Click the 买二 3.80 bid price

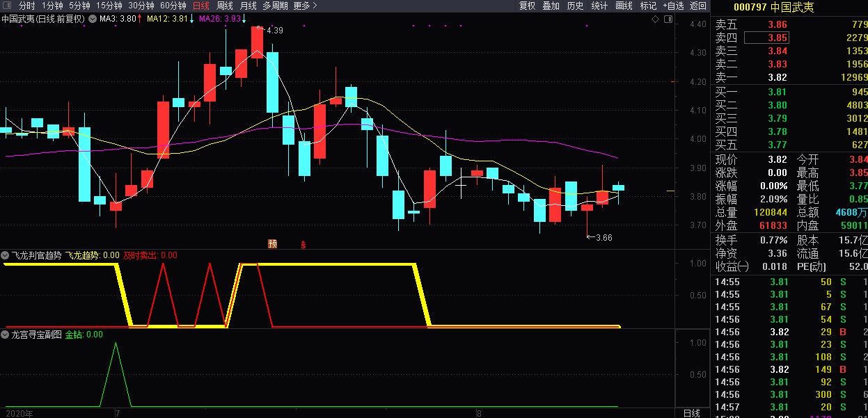pyautogui.click(x=778, y=105)
